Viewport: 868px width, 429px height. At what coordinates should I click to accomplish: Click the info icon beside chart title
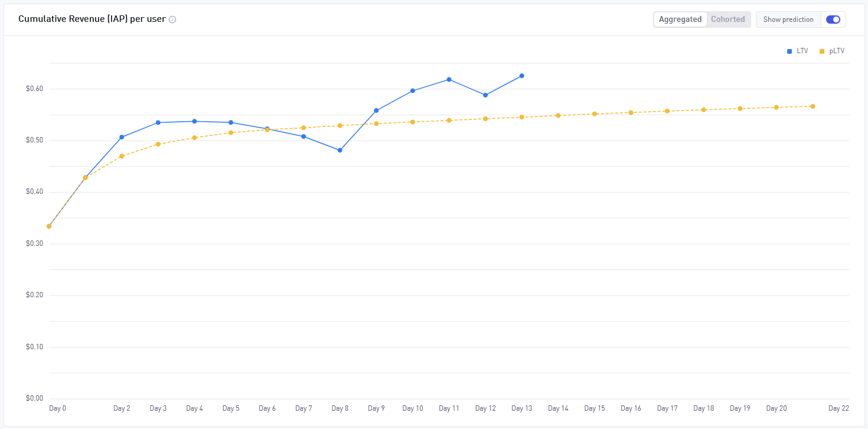[x=172, y=19]
